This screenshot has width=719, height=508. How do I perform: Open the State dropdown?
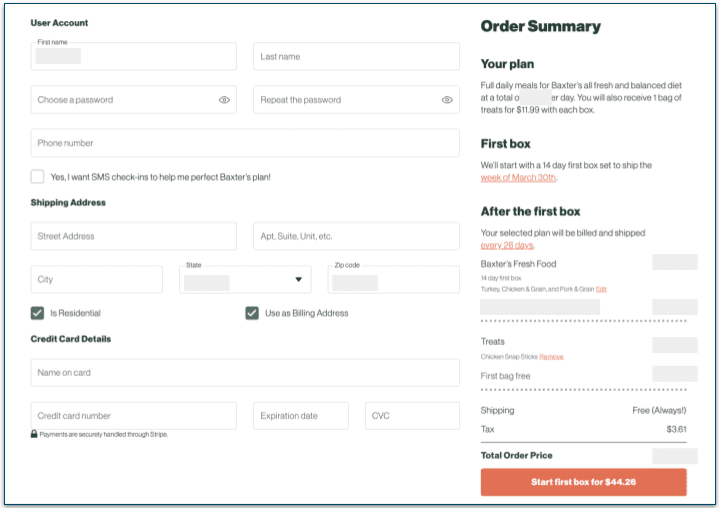point(245,279)
